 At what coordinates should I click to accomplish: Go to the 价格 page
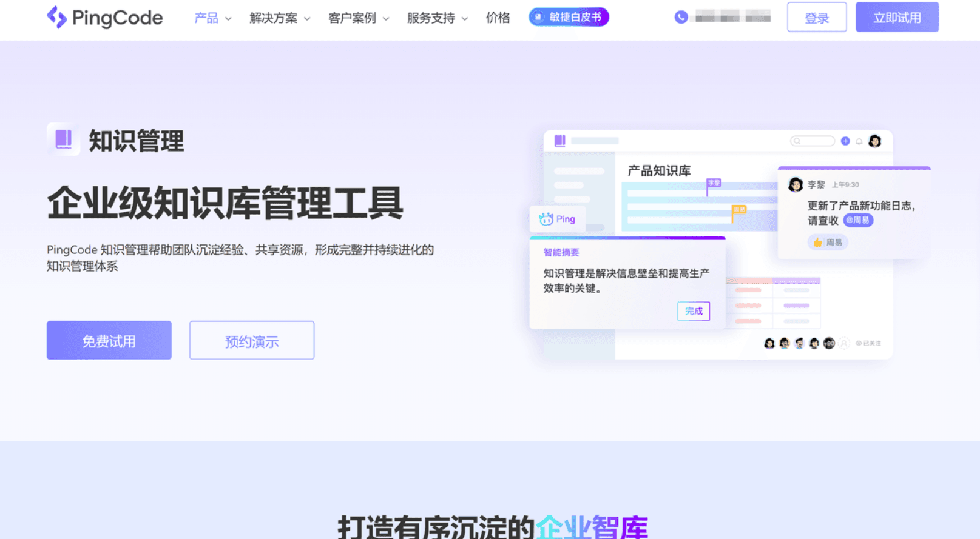pyautogui.click(x=498, y=18)
